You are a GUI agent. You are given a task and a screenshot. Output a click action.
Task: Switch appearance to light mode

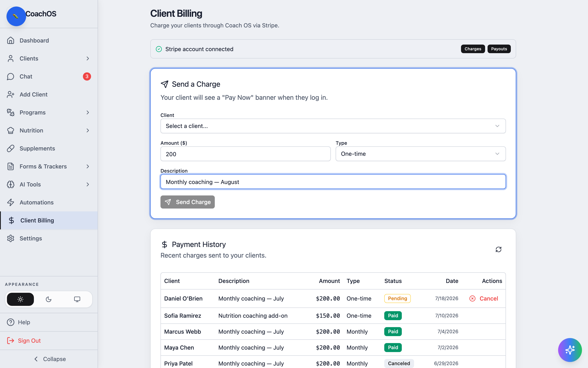[x=20, y=299]
